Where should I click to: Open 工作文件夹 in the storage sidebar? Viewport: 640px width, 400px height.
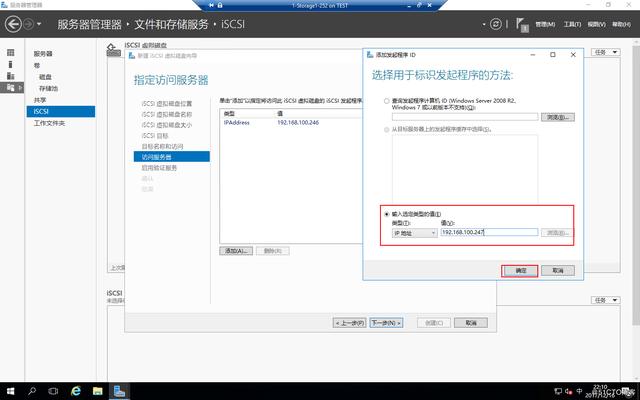click(49, 123)
